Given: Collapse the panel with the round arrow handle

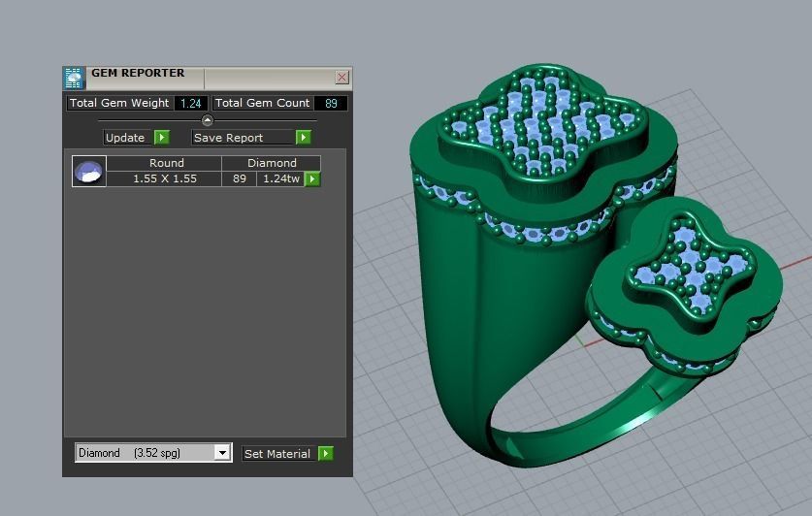Looking at the screenshot, I should [208, 120].
